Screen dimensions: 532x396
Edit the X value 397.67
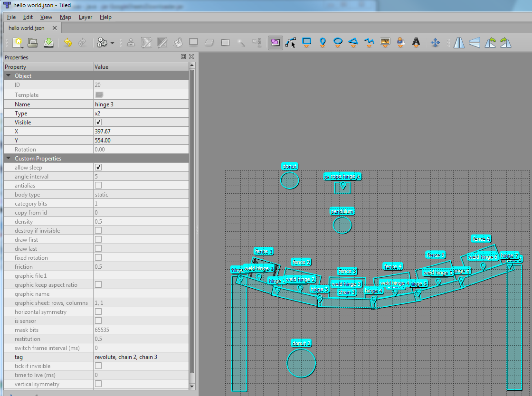tap(141, 131)
